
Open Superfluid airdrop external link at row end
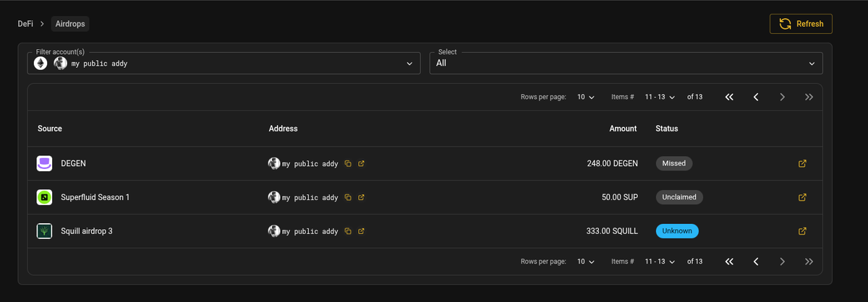tap(802, 197)
